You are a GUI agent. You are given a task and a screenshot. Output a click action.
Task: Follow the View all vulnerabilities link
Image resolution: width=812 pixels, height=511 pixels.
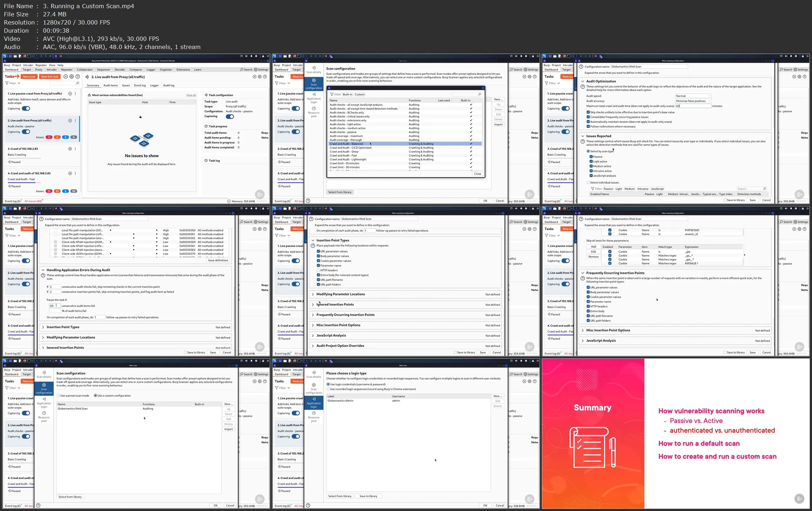[x=191, y=95]
